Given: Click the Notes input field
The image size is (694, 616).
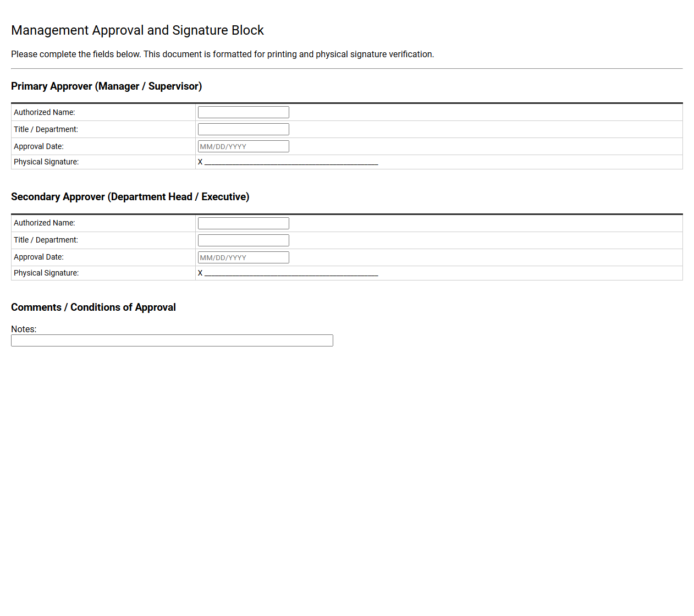Looking at the screenshot, I should pyautogui.click(x=172, y=340).
